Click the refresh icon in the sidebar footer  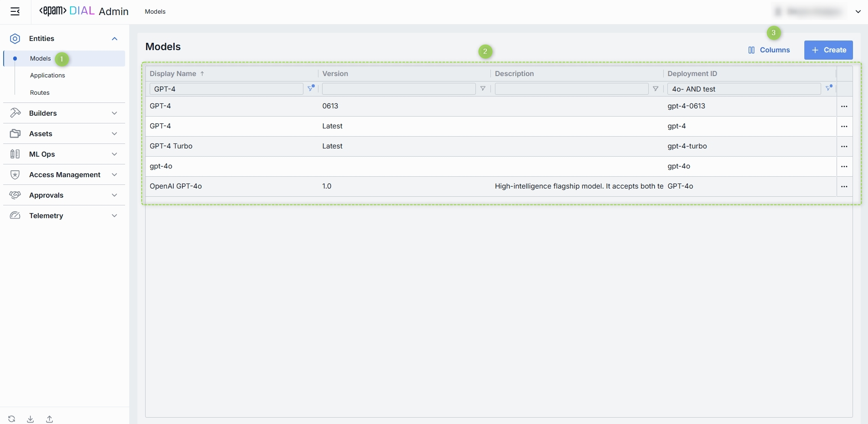point(12,419)
